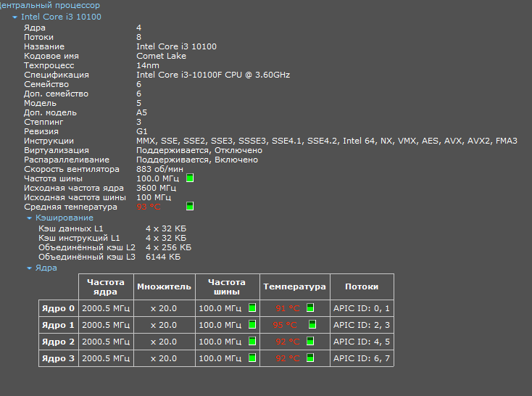Screen dimensions: 532x396
Task: Click the Ядра section heading text
Action: [x=46, y=268]
